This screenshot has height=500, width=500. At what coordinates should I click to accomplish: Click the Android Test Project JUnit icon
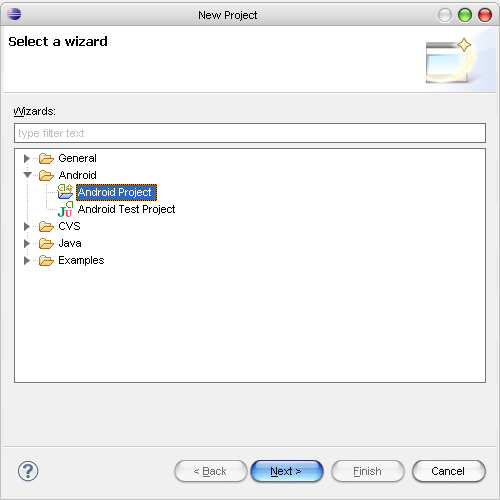pyautogui.click(x=65, y=209)
